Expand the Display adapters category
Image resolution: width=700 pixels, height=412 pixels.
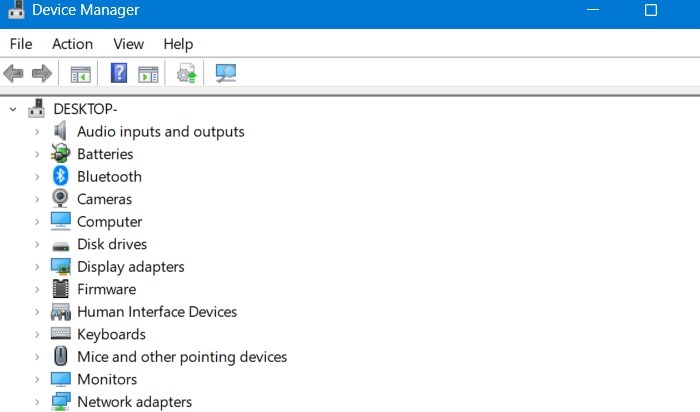[x=37, y=267]
